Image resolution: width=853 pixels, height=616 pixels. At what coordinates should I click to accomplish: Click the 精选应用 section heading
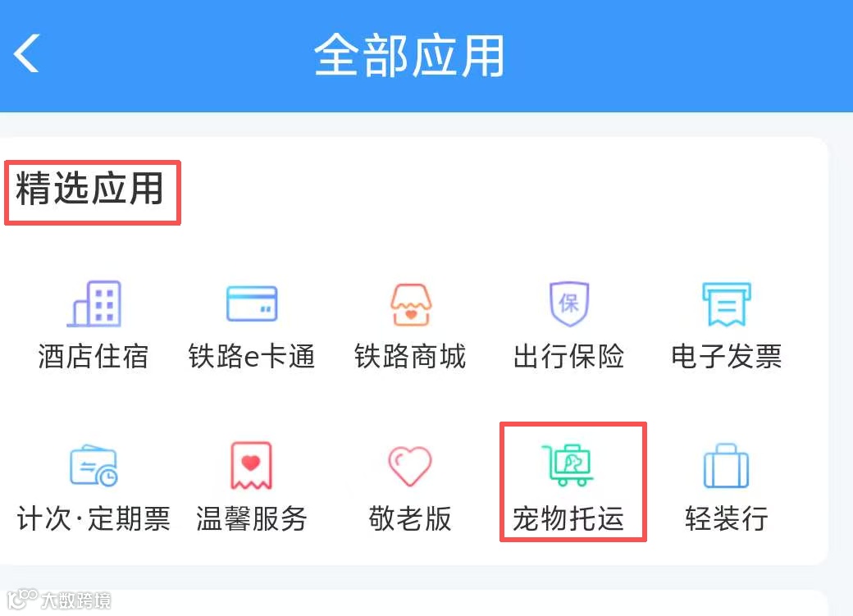click(89, 189)
